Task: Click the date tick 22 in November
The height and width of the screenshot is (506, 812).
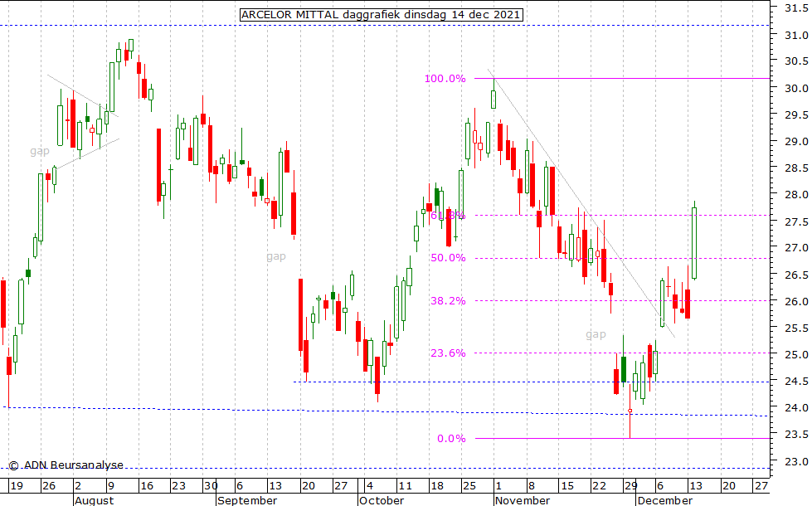Action: pyautogui.click(x=599, y=486)
